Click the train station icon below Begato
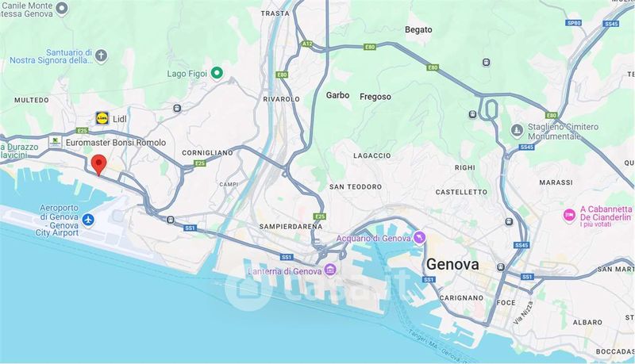The width and height of the screenshot is (635, 364). point(486,63)
